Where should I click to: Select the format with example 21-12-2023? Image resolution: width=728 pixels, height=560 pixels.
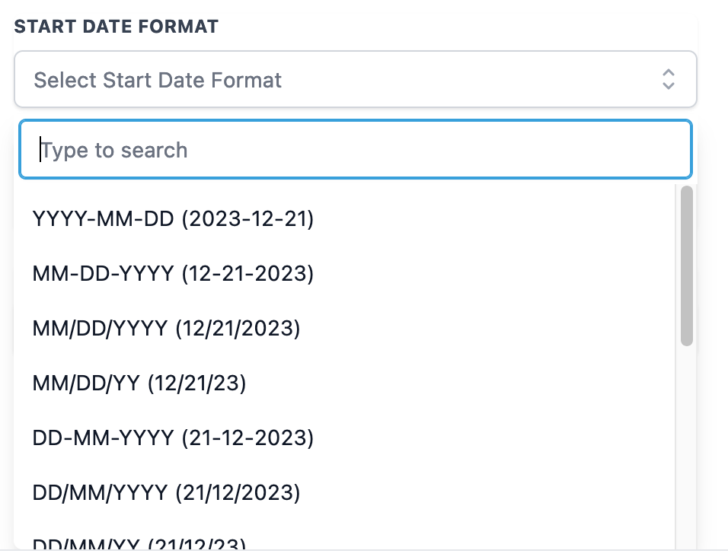coord(173,438)
